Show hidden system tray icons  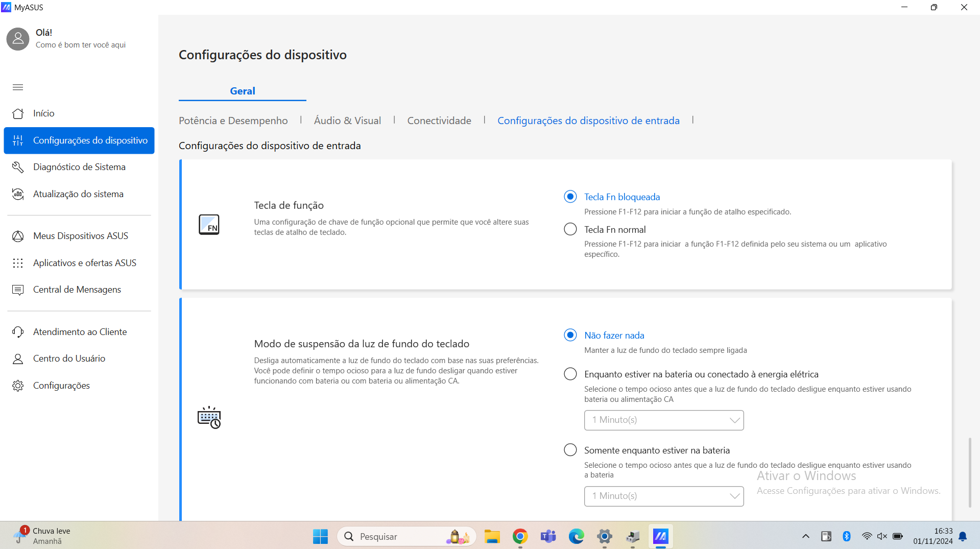[806, 536]
